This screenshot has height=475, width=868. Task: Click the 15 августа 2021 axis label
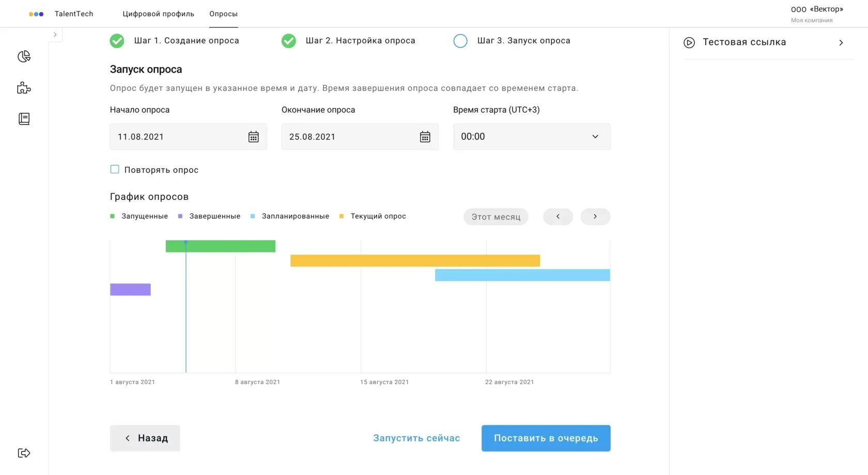click(384, 382)
